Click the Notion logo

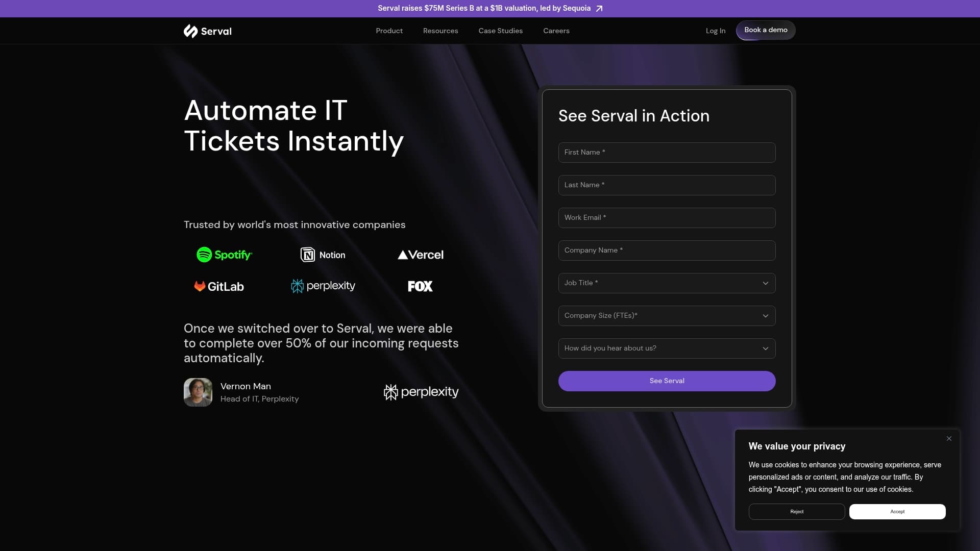click(323, 255)
